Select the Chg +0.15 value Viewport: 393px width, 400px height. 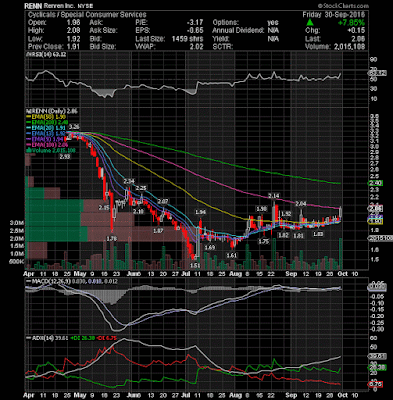[x=357, y=31]
